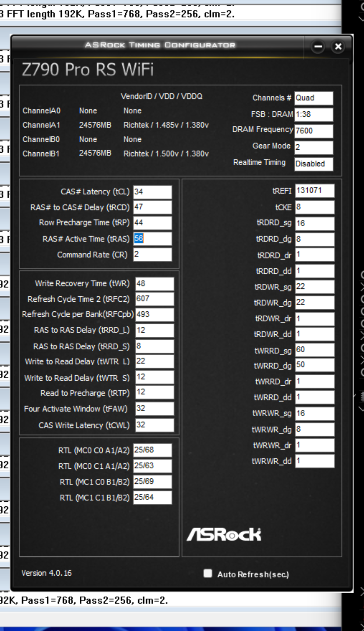Minimize the ASRock Timing Configurator window
The width and height of the screenshot is (364, 631).
(318, 47)
